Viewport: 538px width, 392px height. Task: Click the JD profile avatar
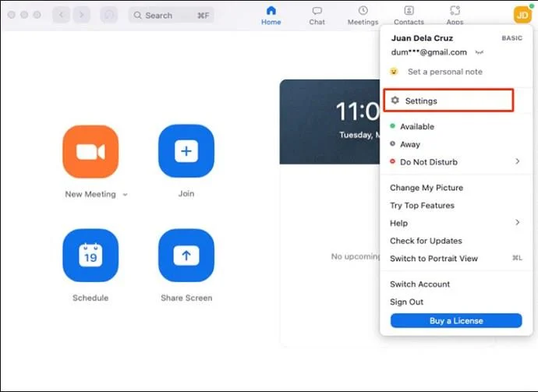522,15
